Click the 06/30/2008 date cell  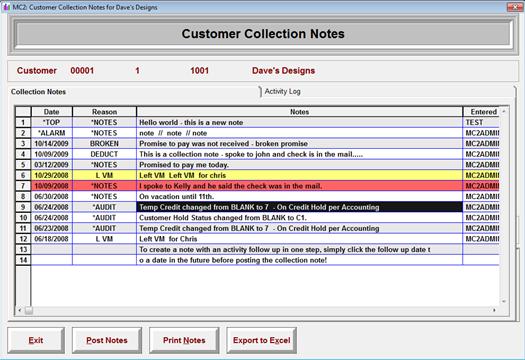tap(52, 197)
